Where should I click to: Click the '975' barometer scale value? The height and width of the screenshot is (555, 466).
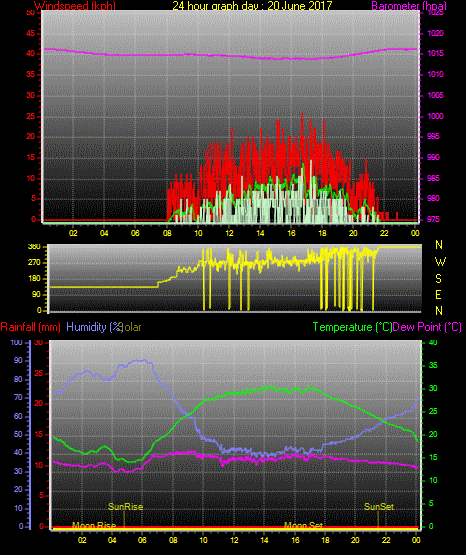(x=433, y=219)
